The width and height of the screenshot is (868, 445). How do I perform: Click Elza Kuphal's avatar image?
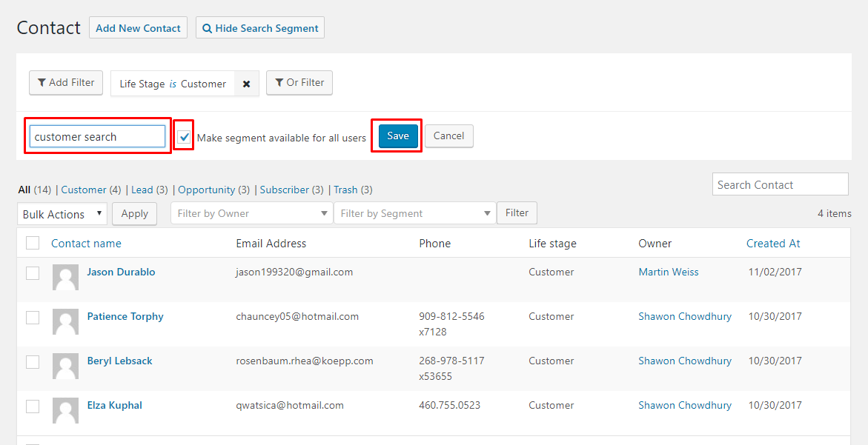[x=65, y=411]
